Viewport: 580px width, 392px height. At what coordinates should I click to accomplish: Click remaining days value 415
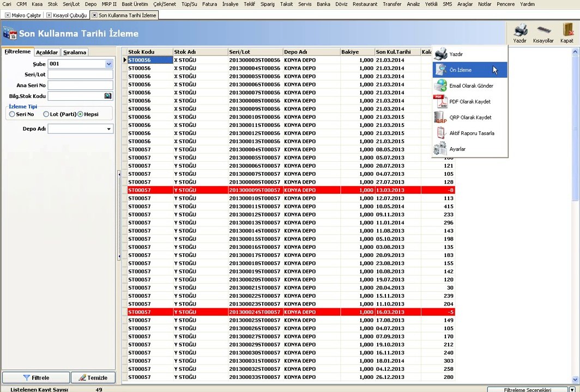[x=448, y=206]
